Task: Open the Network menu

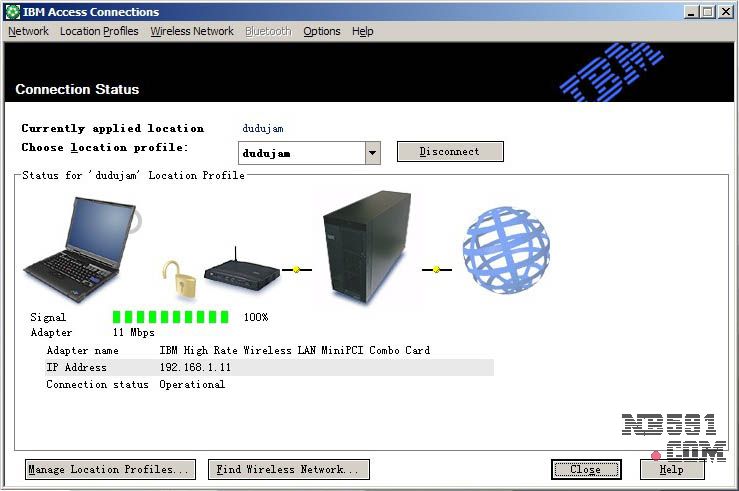Action: tap(28, 31)
